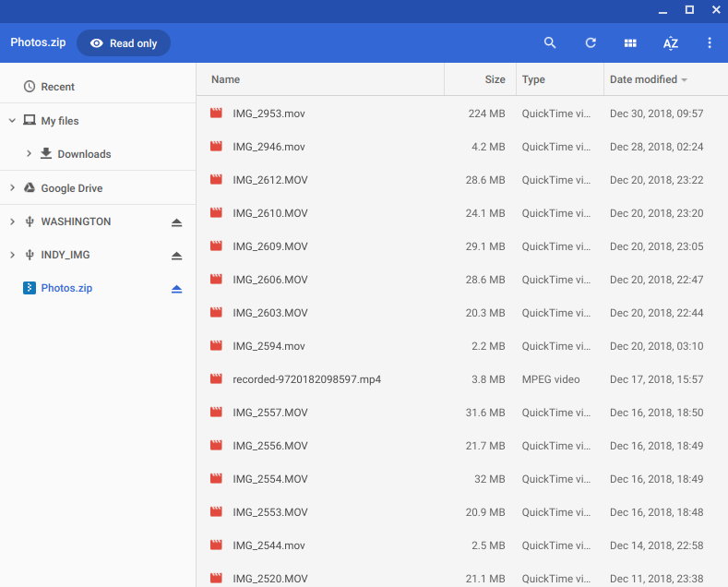The width and height of the screenshot is (728, 587).
Task: Open the search tool in the toolbar
Action: (550, 42)
